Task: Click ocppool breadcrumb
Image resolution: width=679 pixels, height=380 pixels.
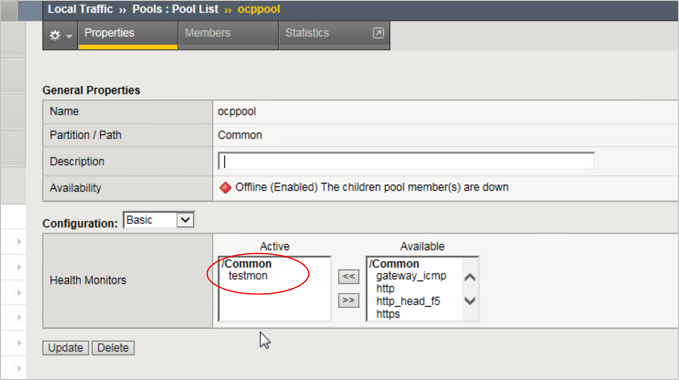Action: [x=259, y=9]
